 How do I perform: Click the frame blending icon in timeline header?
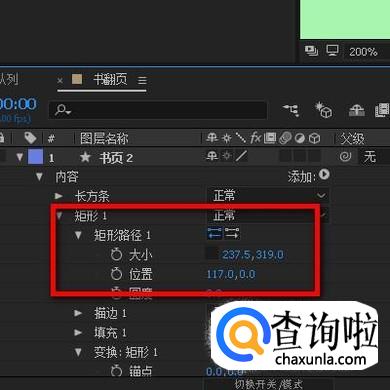coord(382,110)
